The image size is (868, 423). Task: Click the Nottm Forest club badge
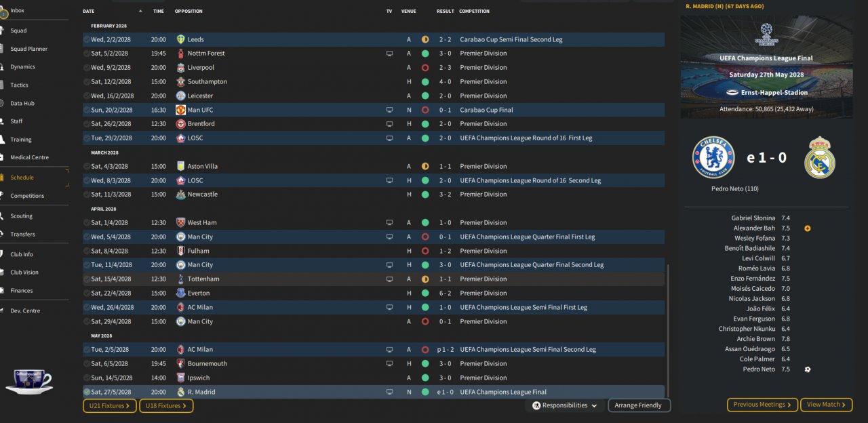180,54
